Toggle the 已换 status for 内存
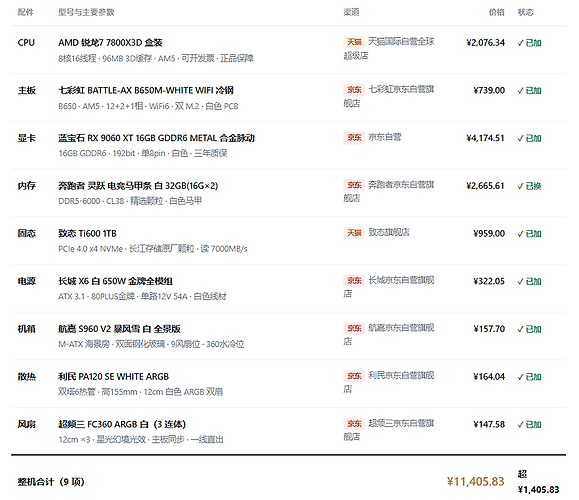The width and height of the screenshot is (579, 500). [529, 186]
